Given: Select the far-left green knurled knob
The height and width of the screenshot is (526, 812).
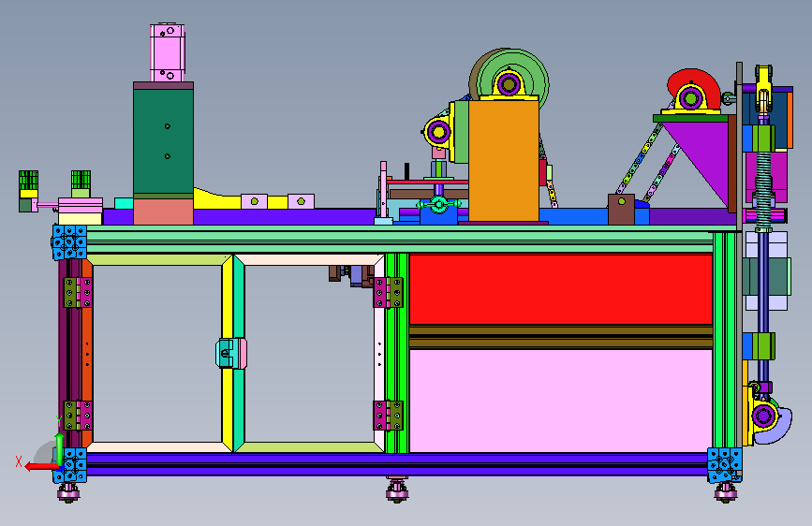Looking at the screenshot, I should (28, 180).
